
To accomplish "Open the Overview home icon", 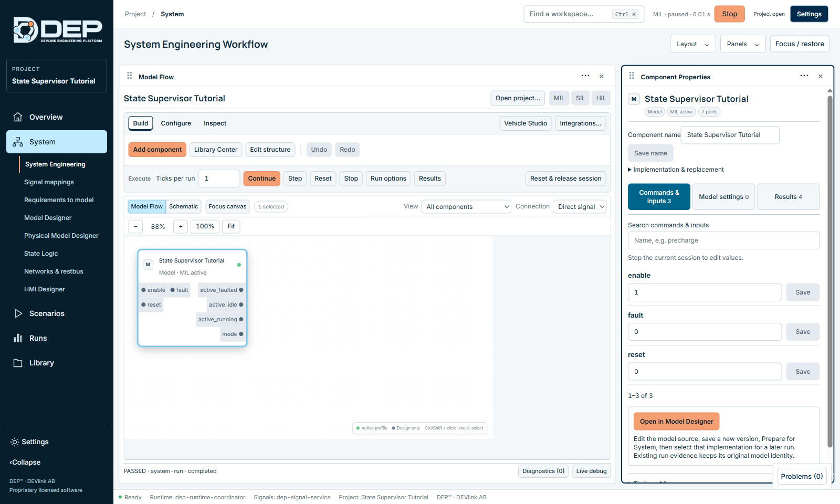I will coord(18,117).
